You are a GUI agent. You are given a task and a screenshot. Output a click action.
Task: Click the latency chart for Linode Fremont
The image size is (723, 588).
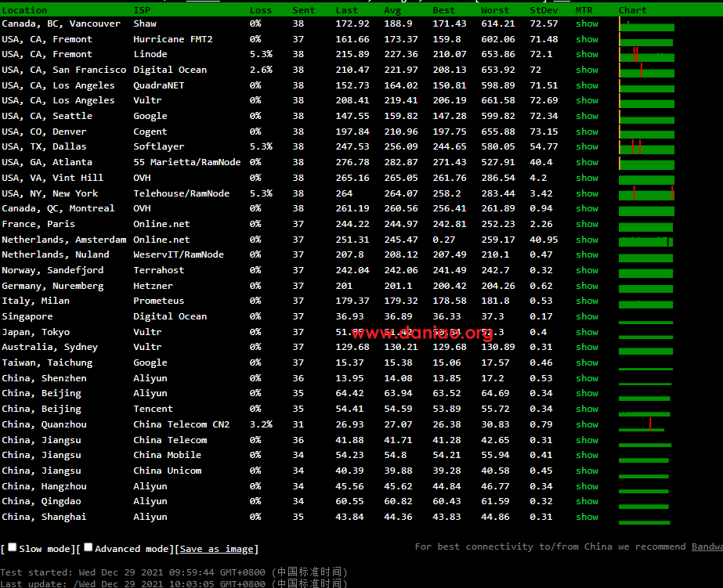coord(646,54)
